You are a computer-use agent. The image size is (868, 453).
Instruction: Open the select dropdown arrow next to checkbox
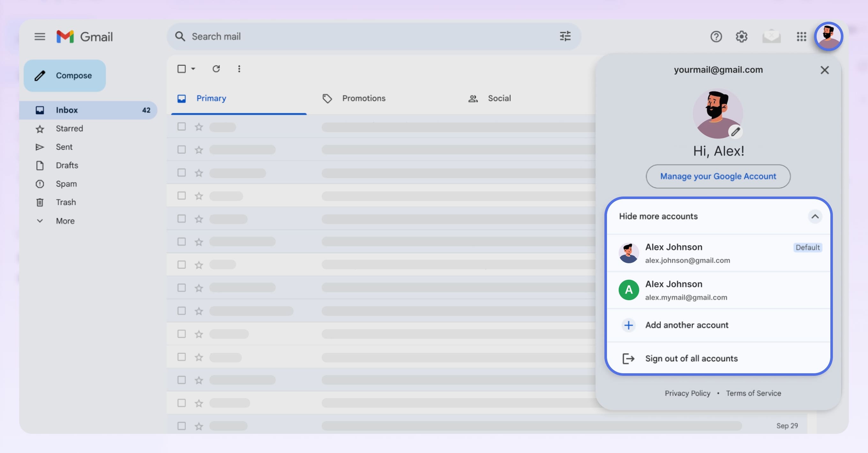point(192,69)
